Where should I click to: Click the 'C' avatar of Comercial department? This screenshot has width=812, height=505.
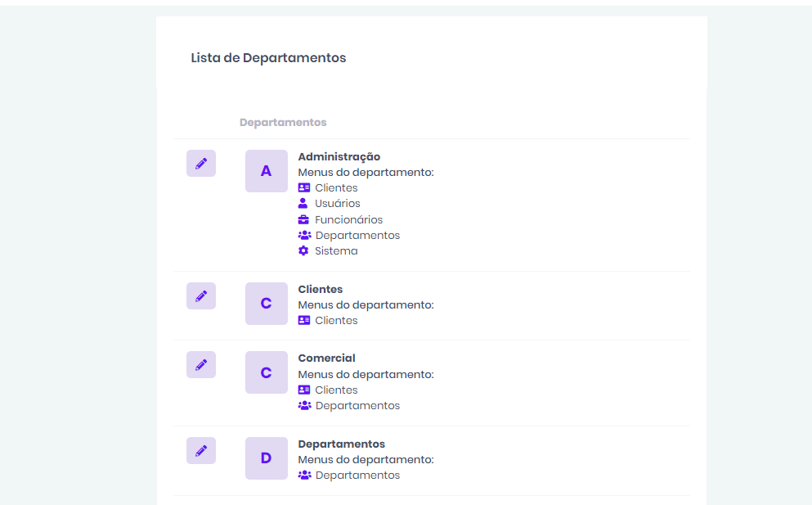coord(266,372)
